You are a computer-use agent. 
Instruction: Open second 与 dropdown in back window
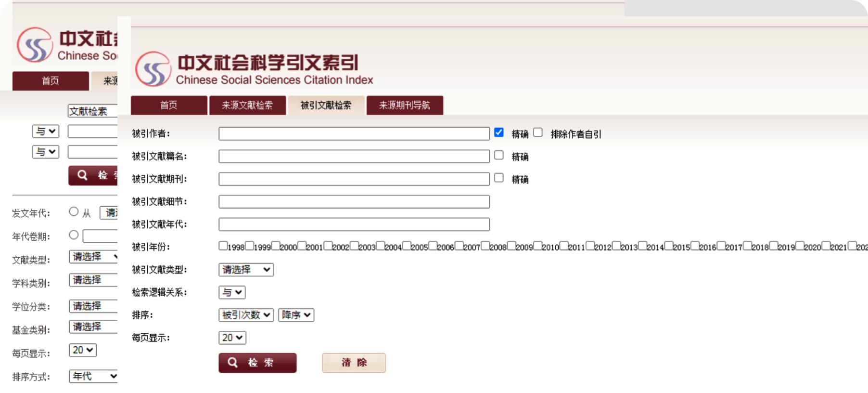pyautogui.click(x=46, y=152)
